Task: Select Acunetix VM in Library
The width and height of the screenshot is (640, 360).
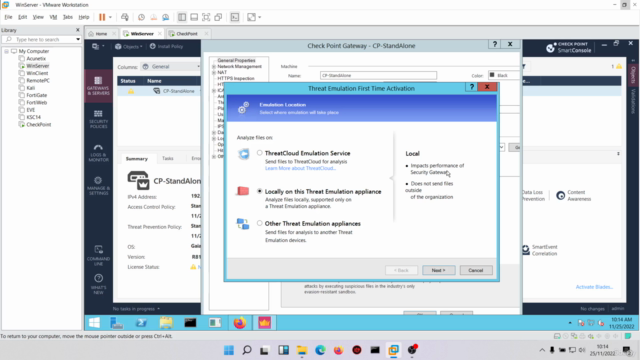Action: pos(36,58)
